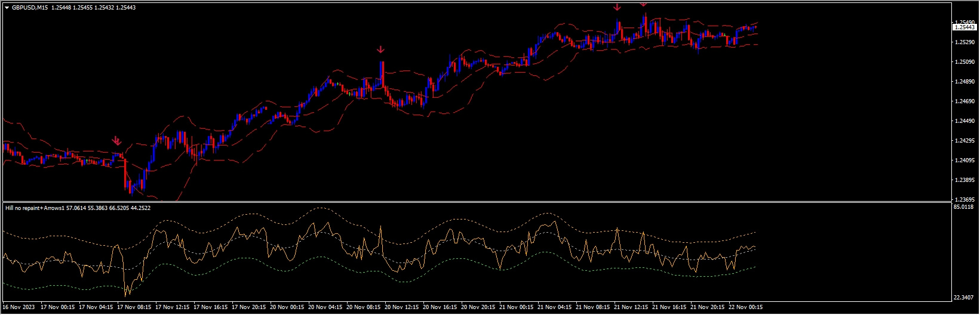Click the 20 Nov 16:15 time axis label

tap(440, 307)
